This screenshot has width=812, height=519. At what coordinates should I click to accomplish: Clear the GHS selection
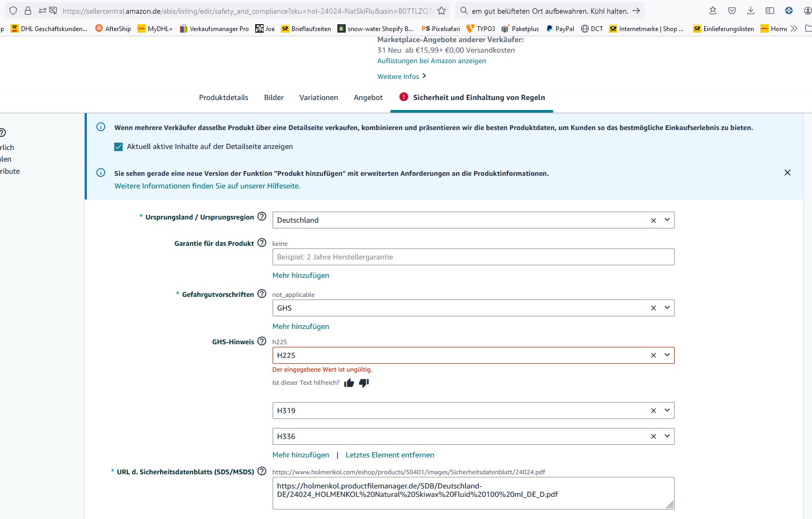tap(653, 308)
